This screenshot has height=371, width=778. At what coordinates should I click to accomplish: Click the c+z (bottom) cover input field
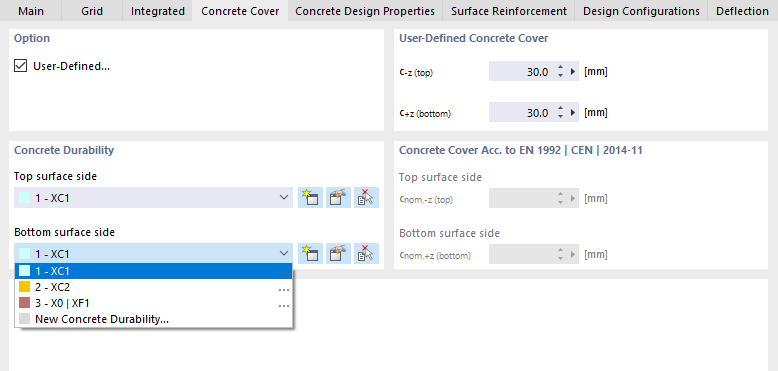tap(521, 113)
